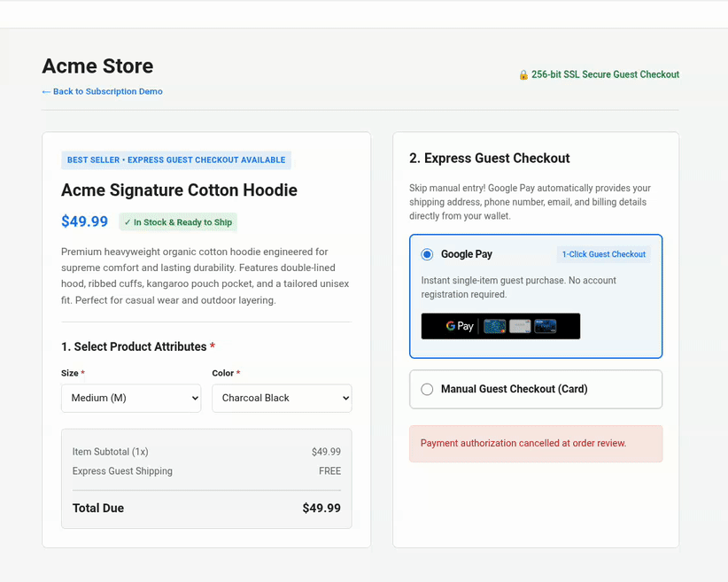
Task: Click the first blue card icon in Google Pay button
Action: 494,327
